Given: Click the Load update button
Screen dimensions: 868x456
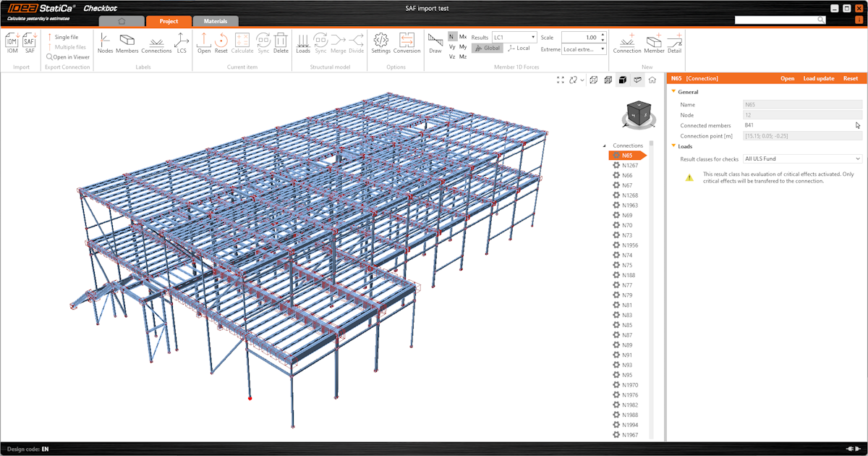Looking at the screenshot, I should [x=818, y=78].
